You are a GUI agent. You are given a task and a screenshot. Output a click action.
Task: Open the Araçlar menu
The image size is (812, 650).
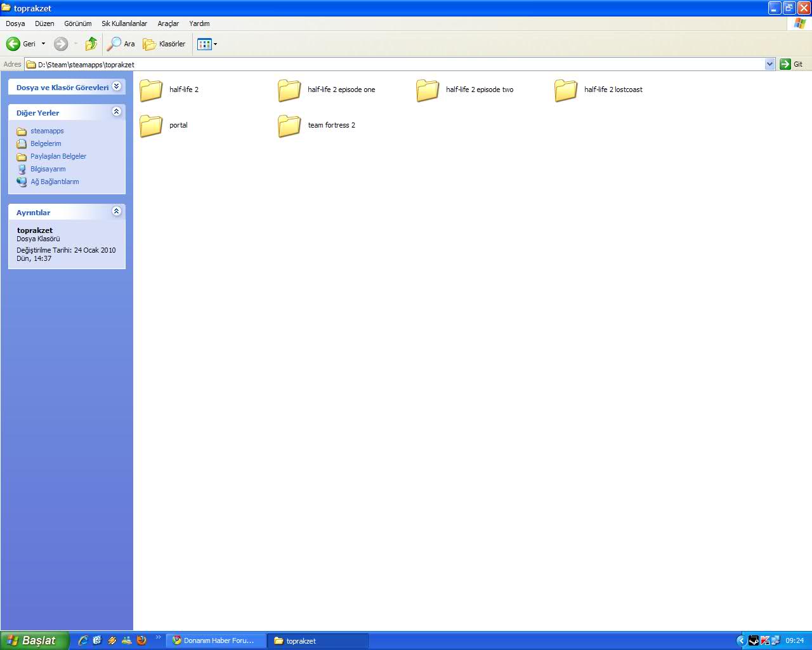168,23
